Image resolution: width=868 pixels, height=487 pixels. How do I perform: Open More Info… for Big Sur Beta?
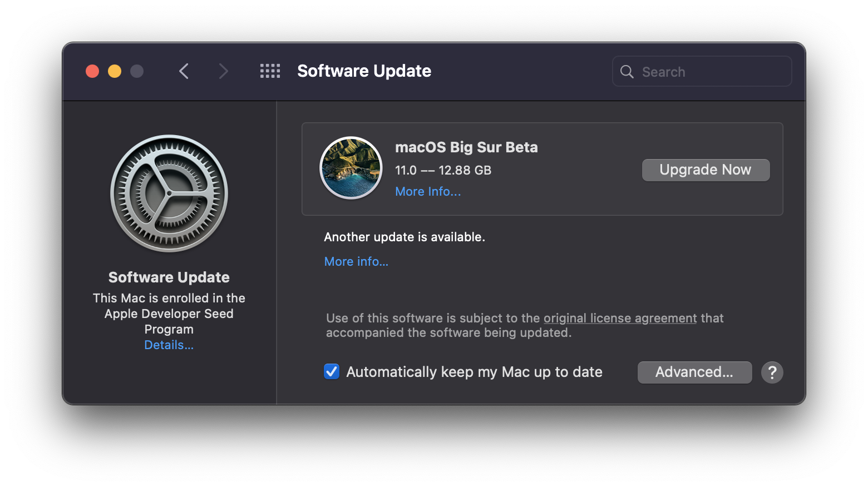428,192
